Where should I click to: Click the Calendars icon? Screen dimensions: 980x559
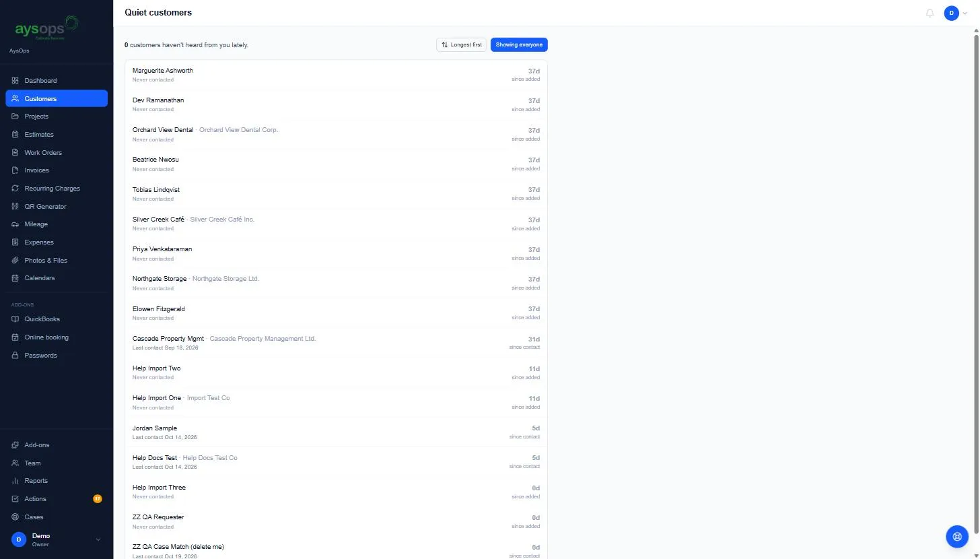click(15, 278)
